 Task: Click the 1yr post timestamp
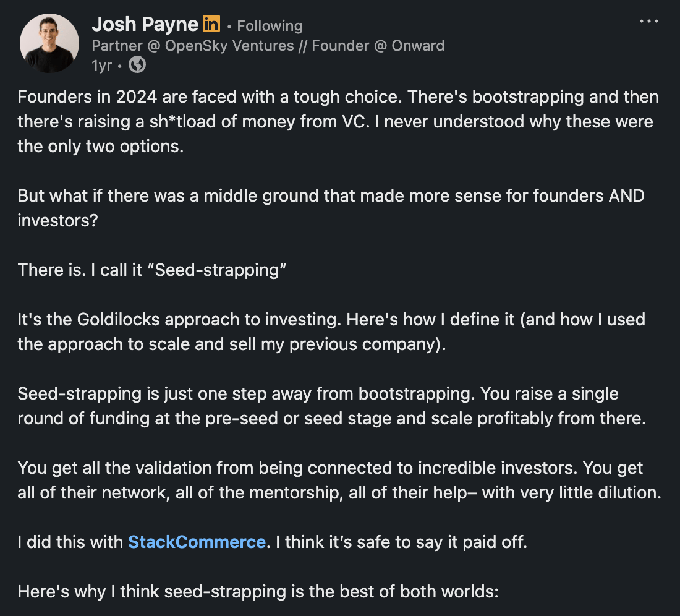(x=101, y=65)
